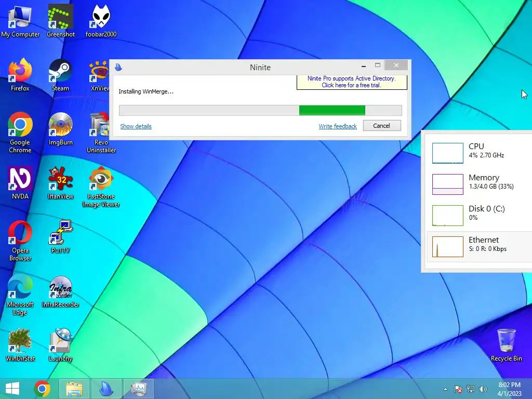Image resolution: width=532 pixels, height=399 pixels.
Task: Minimize the Ninite window
Action: [363, 65]
